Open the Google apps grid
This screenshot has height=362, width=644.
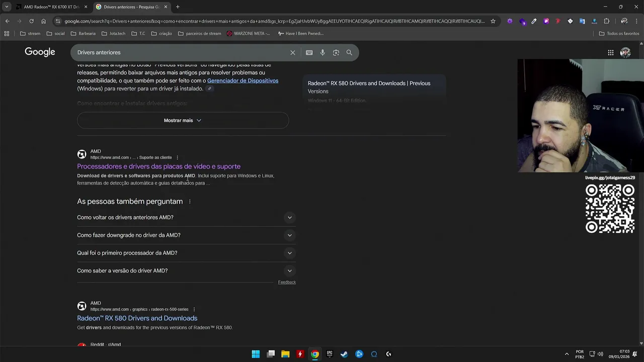tap(610, 52)
